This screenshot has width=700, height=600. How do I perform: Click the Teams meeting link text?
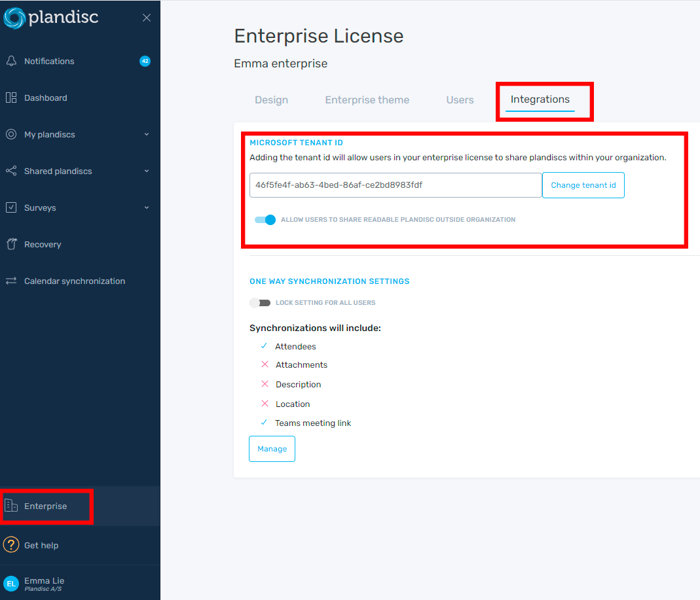point(313,423)
